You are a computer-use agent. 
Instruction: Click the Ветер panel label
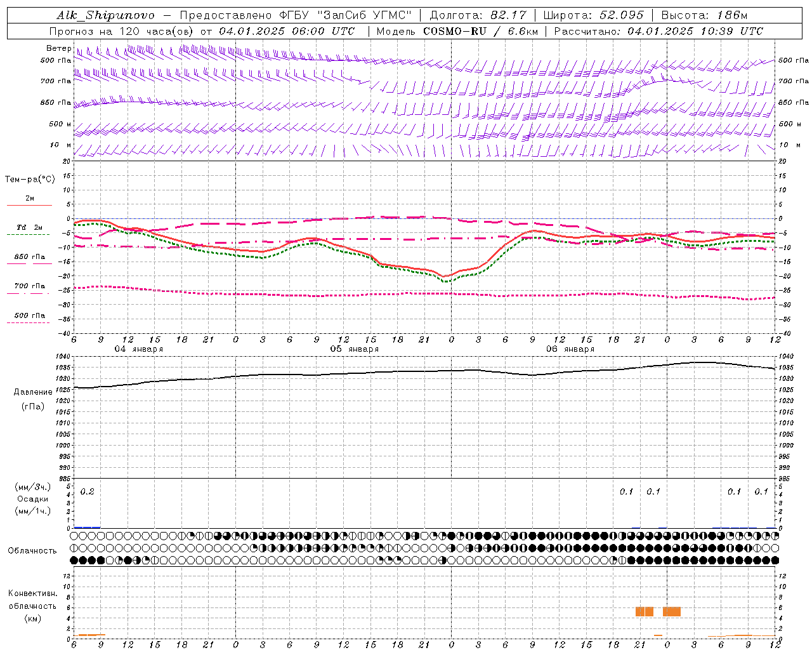(58, 48)
